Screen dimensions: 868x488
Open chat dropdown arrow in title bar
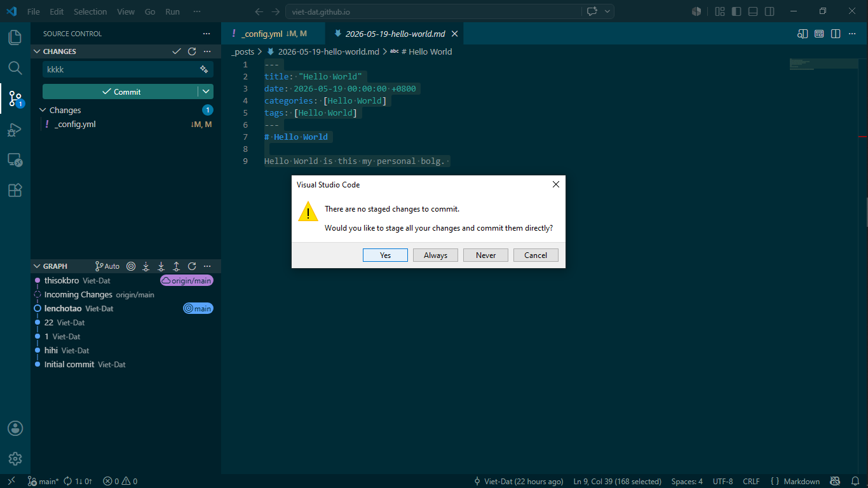[607, 11]
